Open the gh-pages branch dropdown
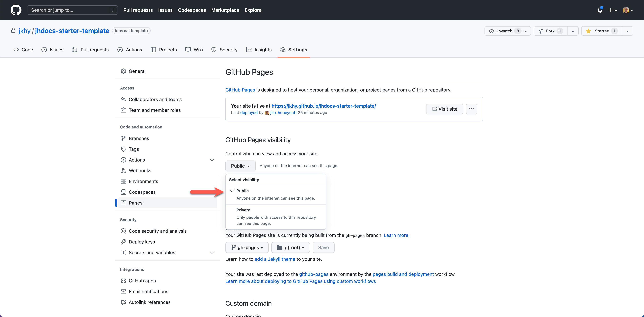 coord(247,247)
